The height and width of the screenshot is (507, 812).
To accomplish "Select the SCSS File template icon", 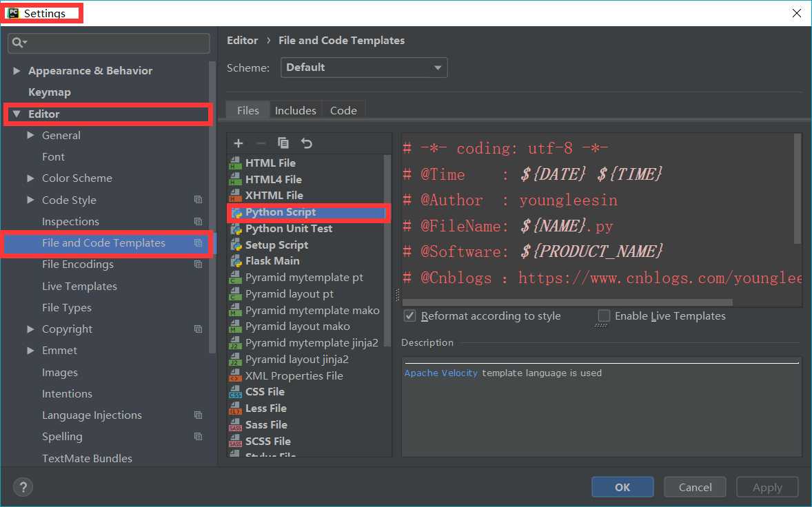I will (236, 442).
